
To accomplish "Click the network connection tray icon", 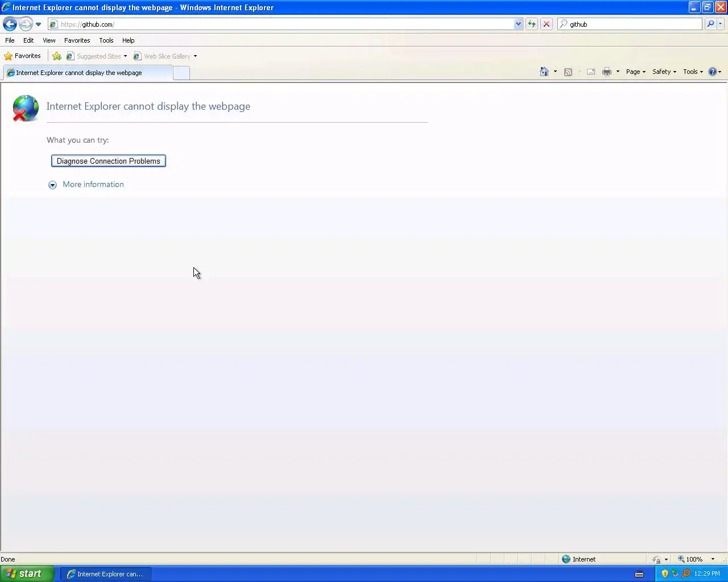I will tap(675, 573).
